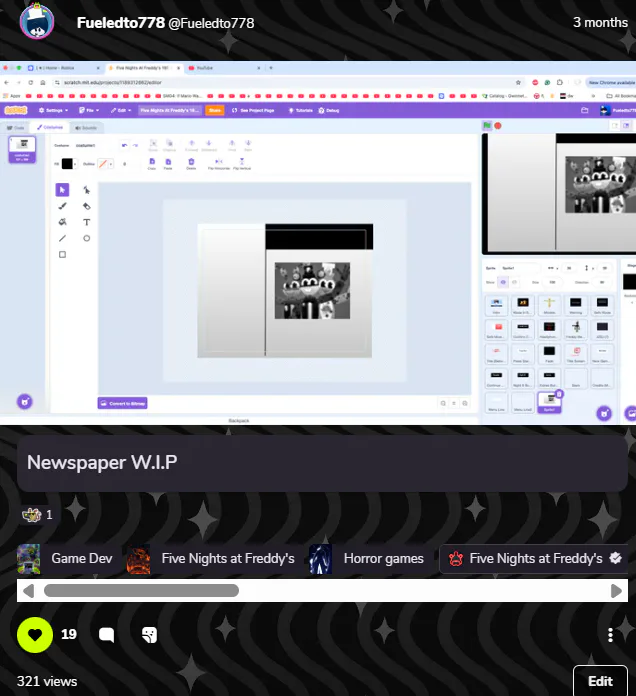
Task: Click the Scratch redo arrow
Action: pos(135,145)
